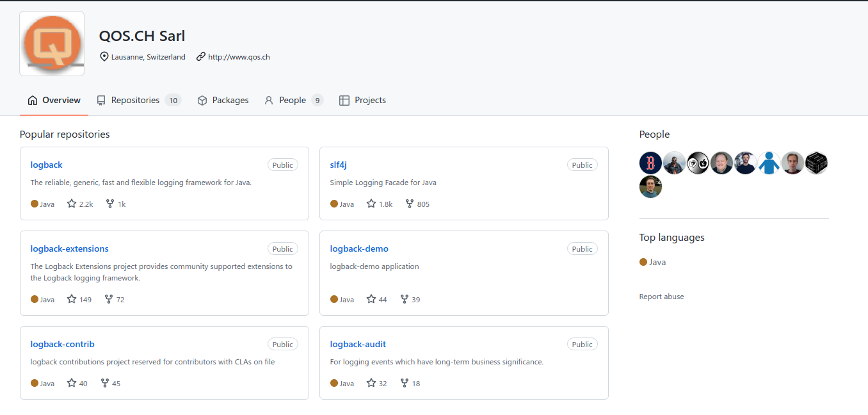
Task: Click the location pin icon near Lausanne
Action: coord(104,56)
